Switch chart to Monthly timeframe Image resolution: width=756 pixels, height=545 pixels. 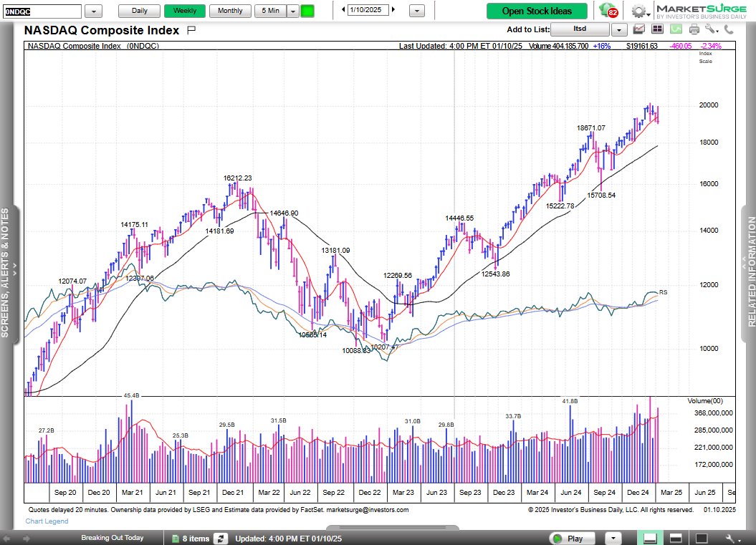(230, 11)
